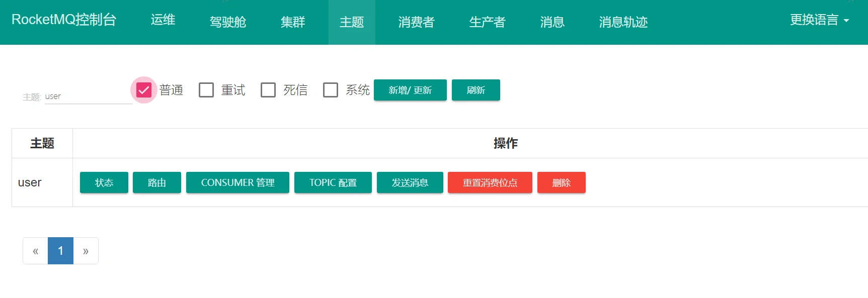Screen dimensions: 868x298
Task: Open the 消费者 navigation tab
Action: [416, 22]
